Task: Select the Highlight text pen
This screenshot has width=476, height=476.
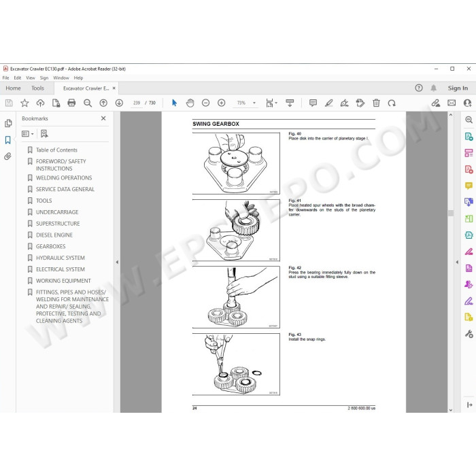Action: (x=328, y=103)
